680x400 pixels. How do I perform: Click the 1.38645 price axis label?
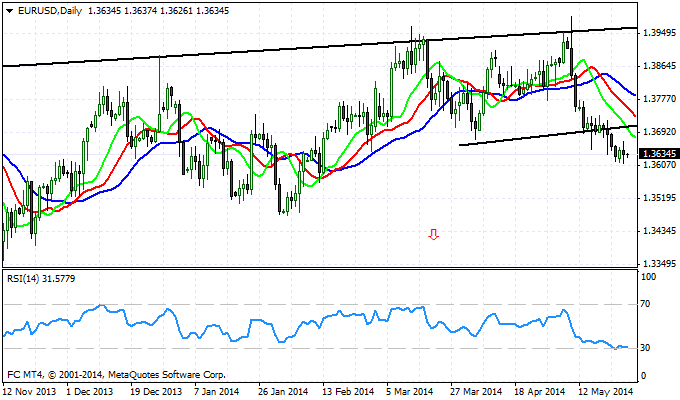click(x=660, y=66)
